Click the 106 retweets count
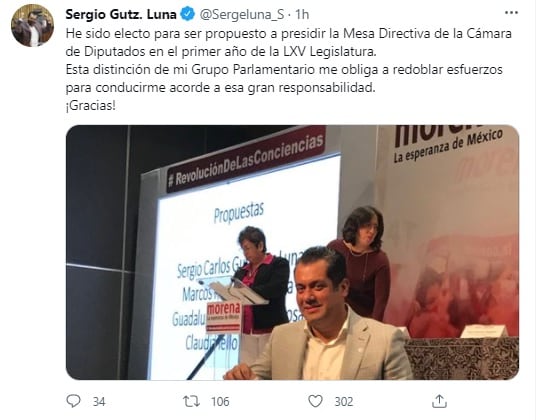Image resolution: width=540 pixels, height=420 pixels. [x=220, y=402]
